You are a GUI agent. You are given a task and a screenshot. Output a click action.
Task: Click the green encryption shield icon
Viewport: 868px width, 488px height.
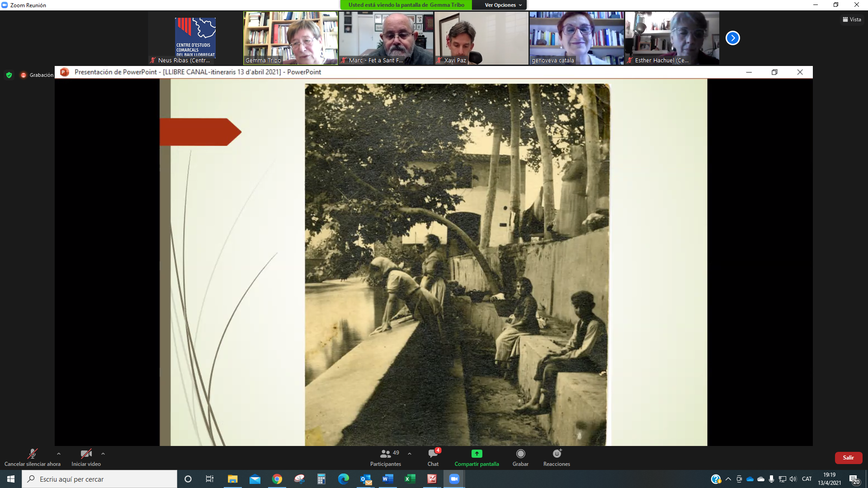9,75
